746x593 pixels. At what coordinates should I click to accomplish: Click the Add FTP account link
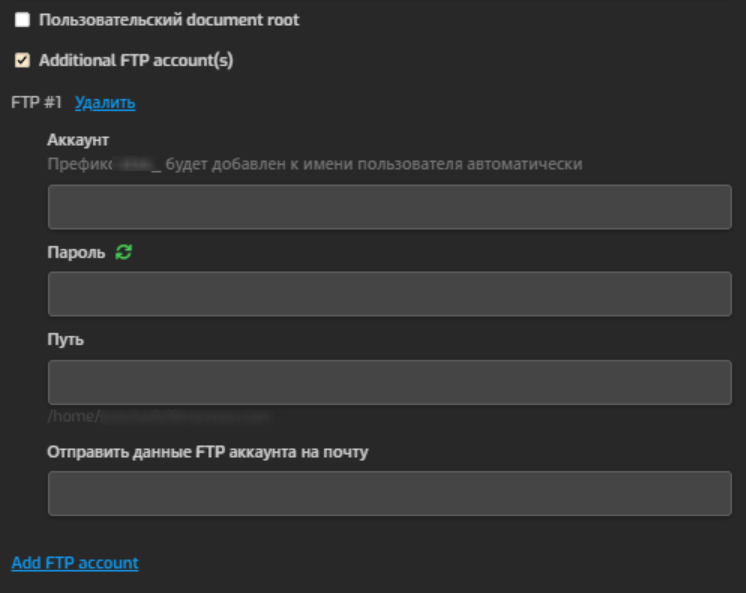click(x=75, y=563)
